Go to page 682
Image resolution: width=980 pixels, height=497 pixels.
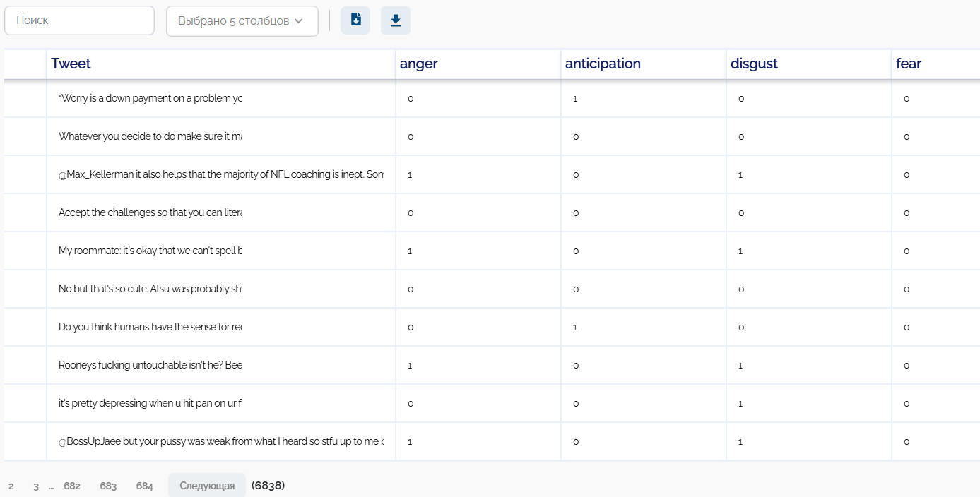pyautogui.click(x=72, y=486)
